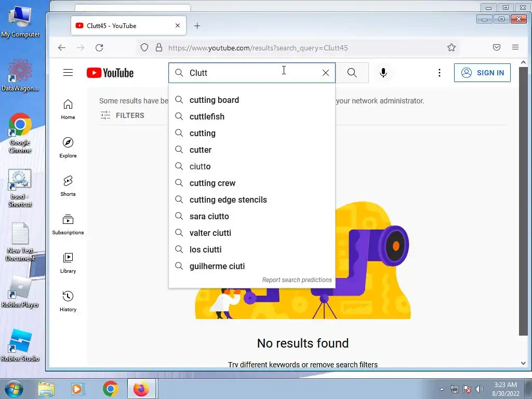
Task: Click the volume speaker tray icon
Action: 480,389
